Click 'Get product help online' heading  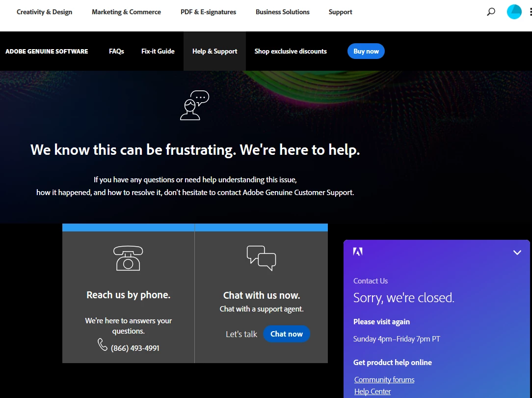point(393,362)
